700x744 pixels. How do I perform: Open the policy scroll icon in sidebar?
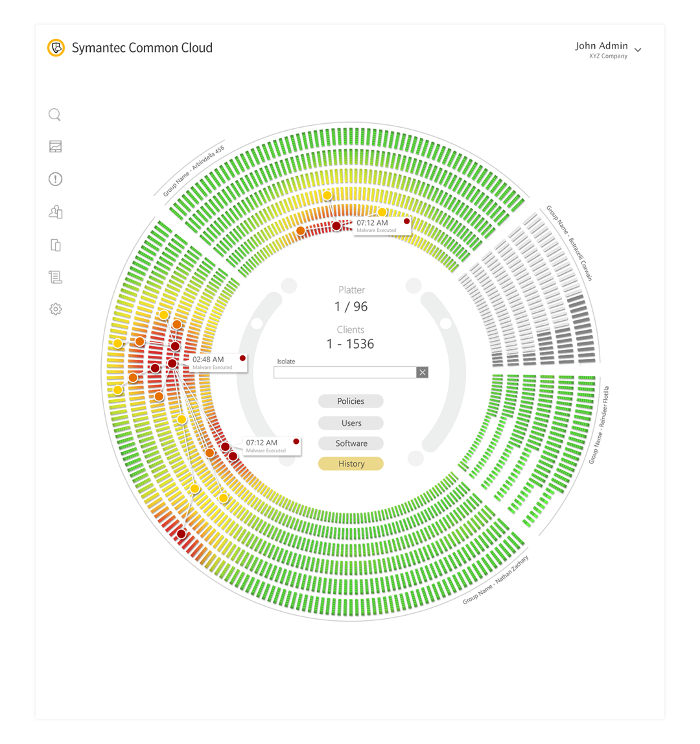click(56, 277)
